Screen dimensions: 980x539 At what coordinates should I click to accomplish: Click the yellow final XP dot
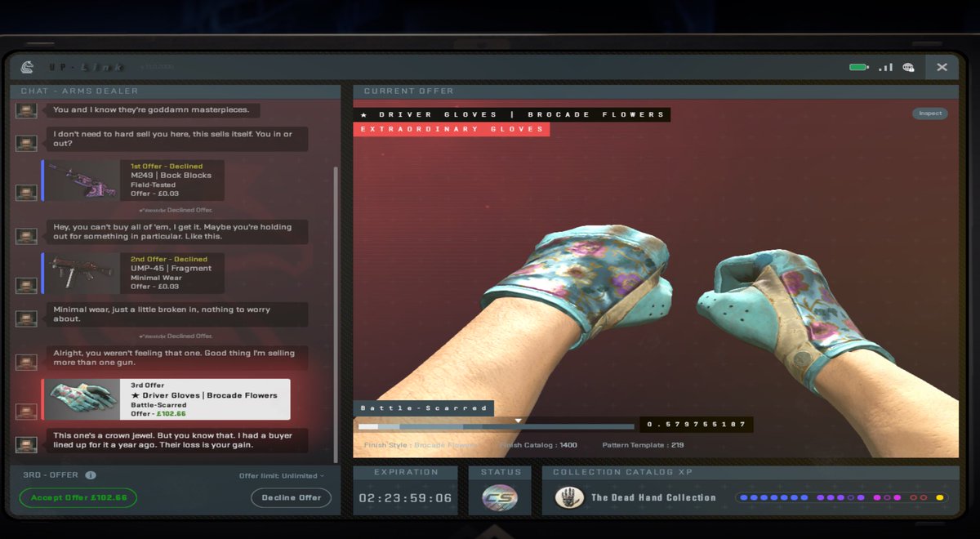tap(939, 497)
